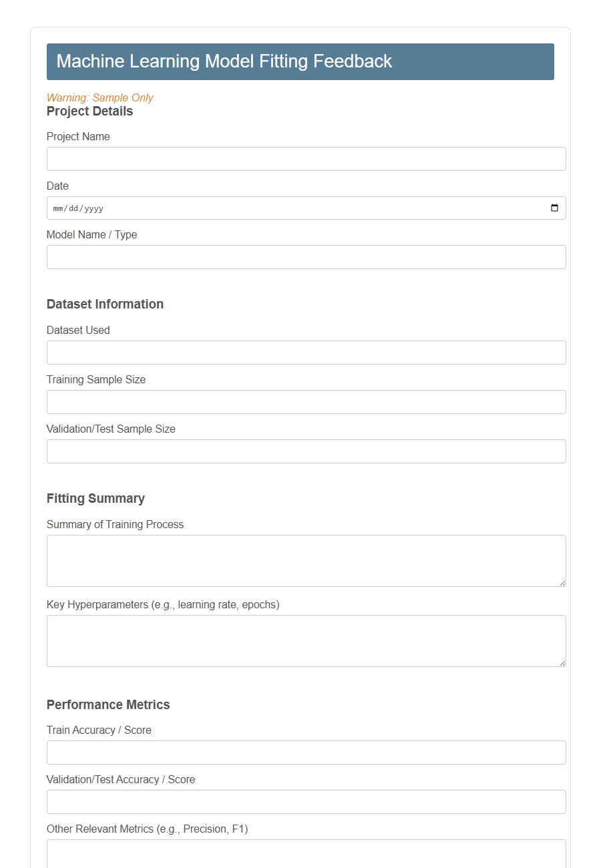601x868 pixels.
Task: Click the Training Sample Size field
Action: (x=306, y=401)
